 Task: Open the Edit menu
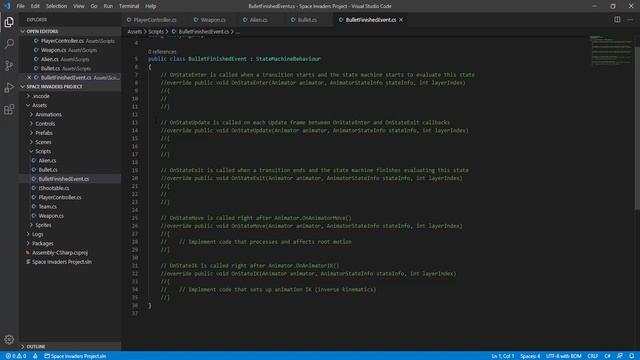[35, 6]
